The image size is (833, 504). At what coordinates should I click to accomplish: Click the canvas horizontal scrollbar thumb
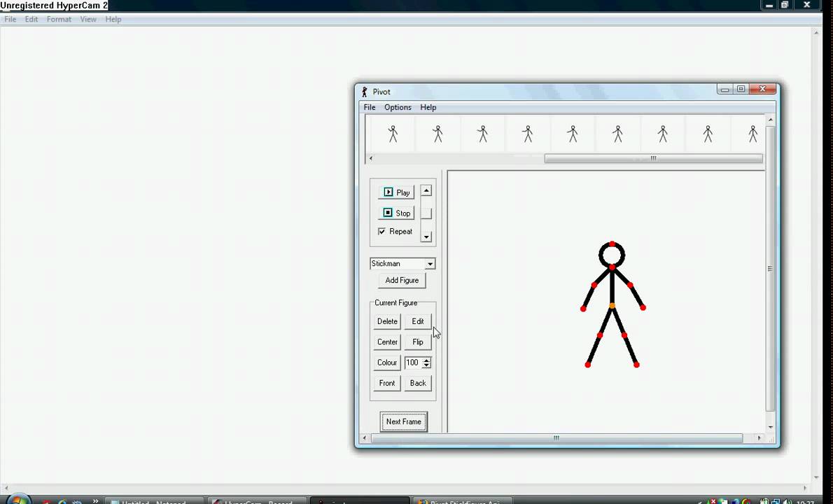[556, 438]
